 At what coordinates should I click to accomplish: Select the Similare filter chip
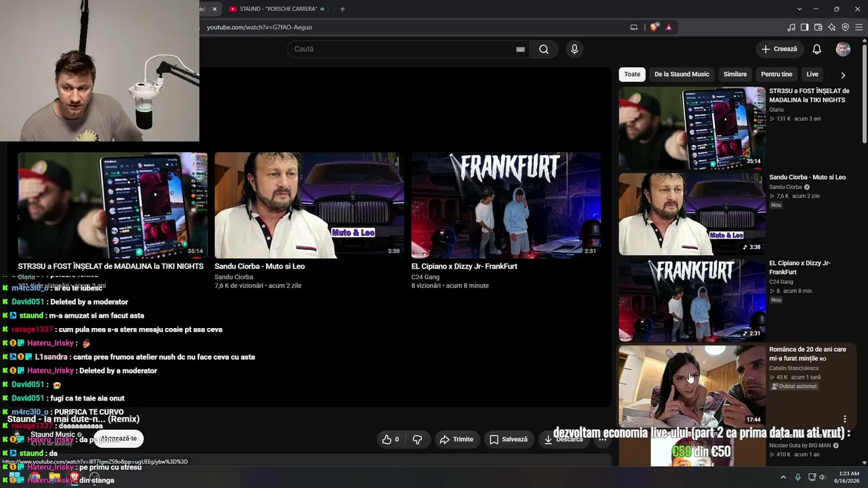tap(735, 75)
